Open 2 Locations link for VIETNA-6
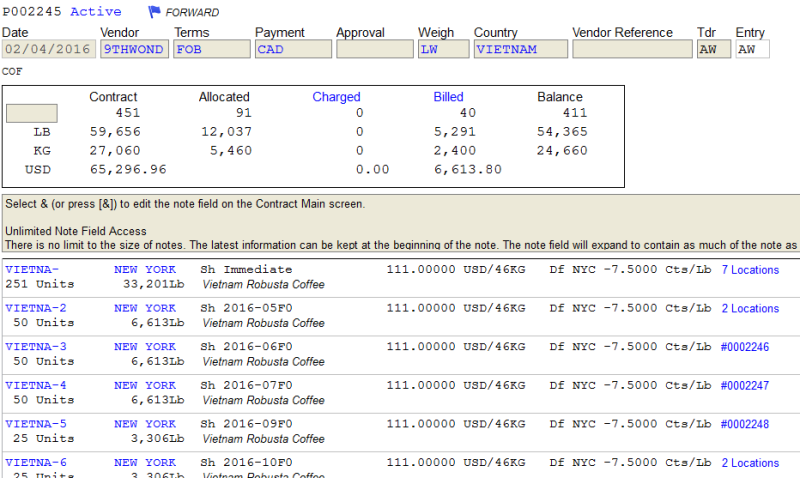800x478 pixels. [750, 463]
